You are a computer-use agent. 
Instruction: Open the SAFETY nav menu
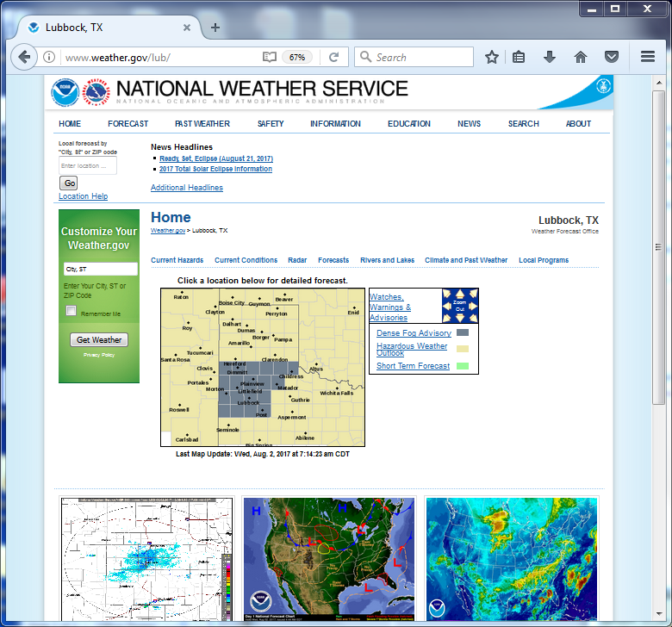(271, 124)
